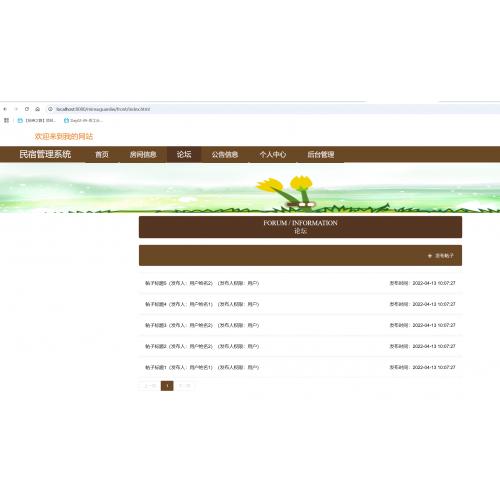Open 后台管理 navigation item
Screen dimensions: 500x500
coord(321,154)
